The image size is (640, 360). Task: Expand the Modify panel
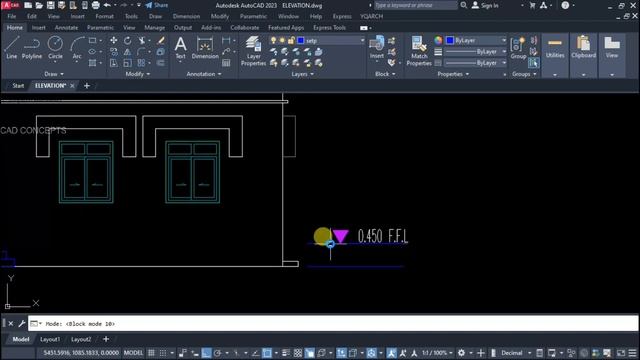[x=138, y=74]
